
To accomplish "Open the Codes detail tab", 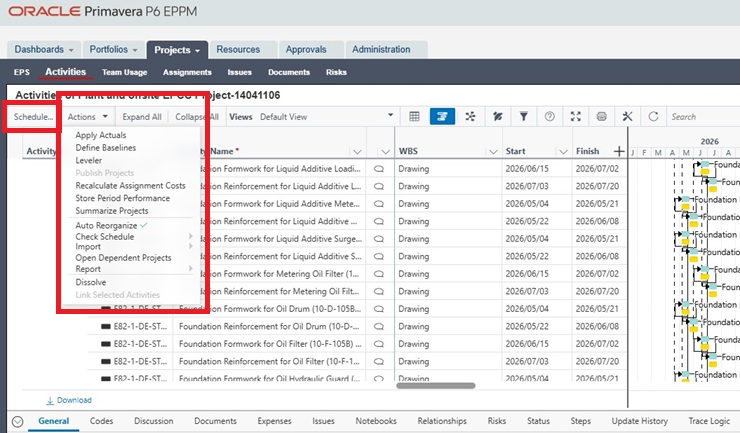I will click(101, 421).
